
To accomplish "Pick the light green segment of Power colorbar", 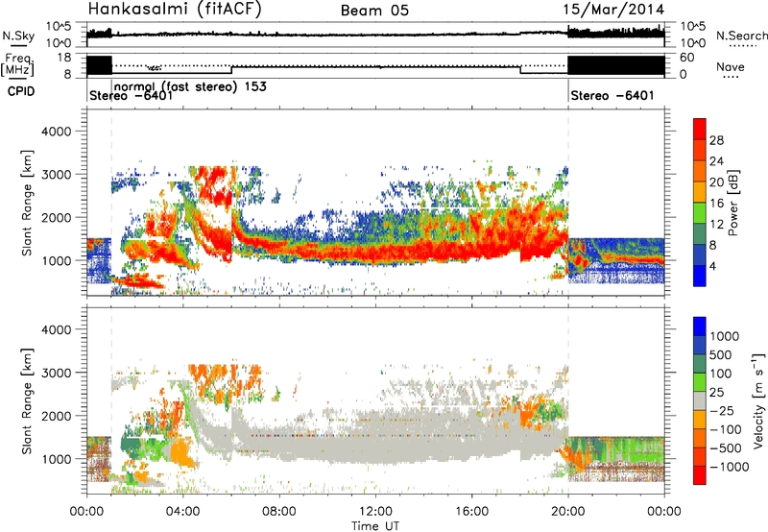I will point(700,212).
